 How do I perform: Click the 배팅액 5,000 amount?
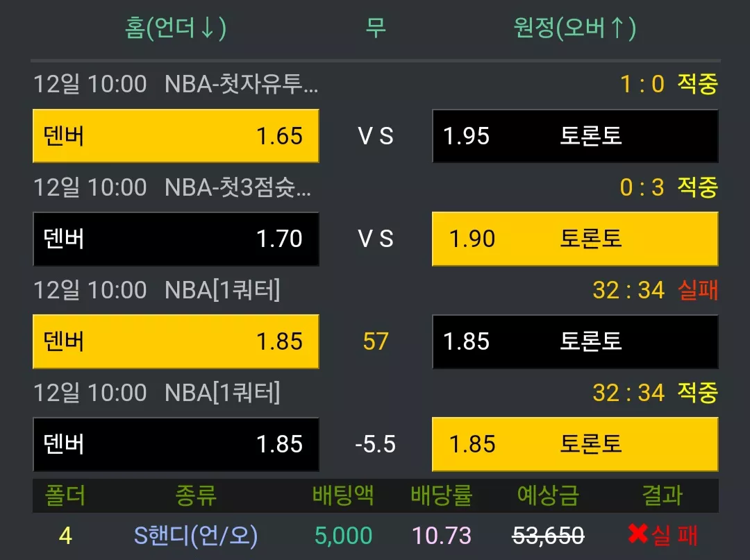[x=344, y=535]
